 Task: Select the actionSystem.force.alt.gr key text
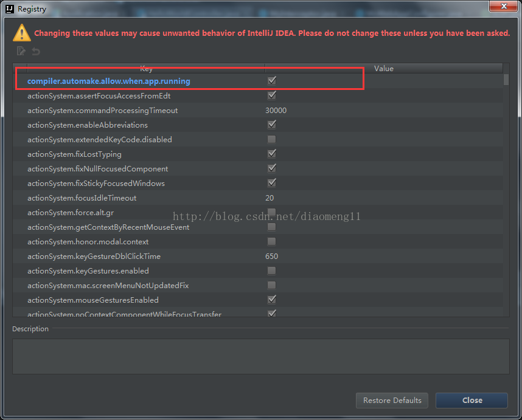[x=71, y=213]
